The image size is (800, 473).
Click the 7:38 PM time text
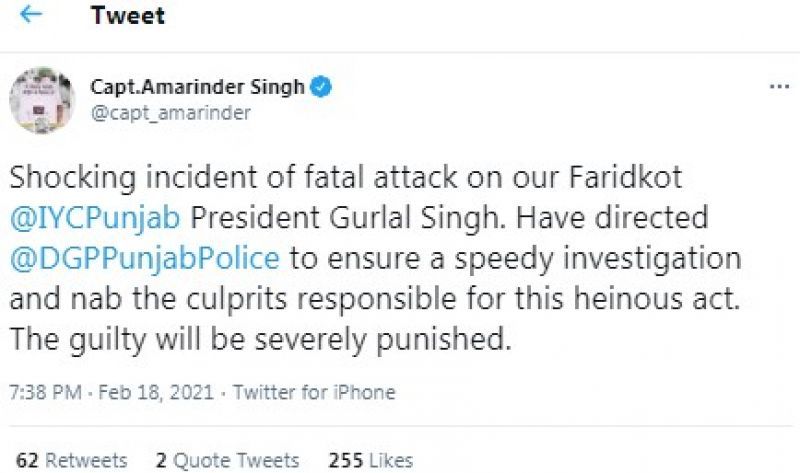tap(41, 392)
